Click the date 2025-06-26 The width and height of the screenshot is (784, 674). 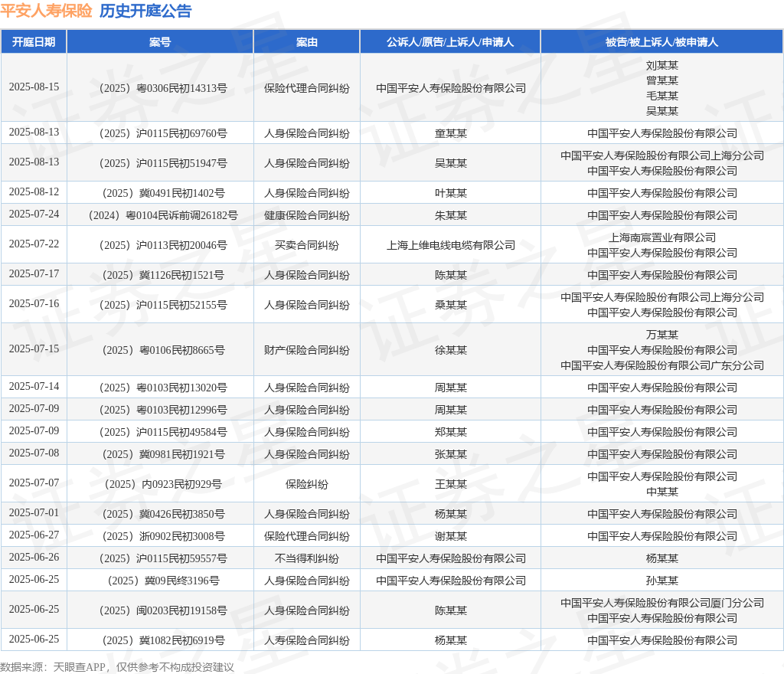click(x=34, y=557)
